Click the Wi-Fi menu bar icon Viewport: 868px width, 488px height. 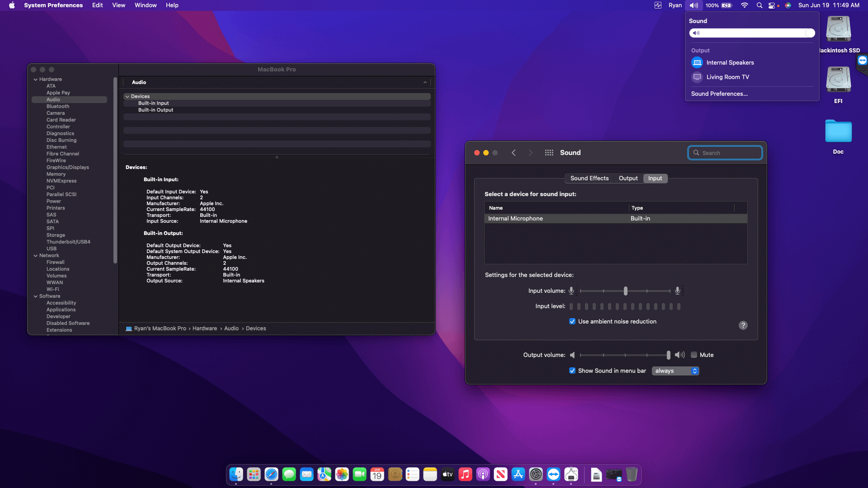pyautogui.click(x=744, y=5)
